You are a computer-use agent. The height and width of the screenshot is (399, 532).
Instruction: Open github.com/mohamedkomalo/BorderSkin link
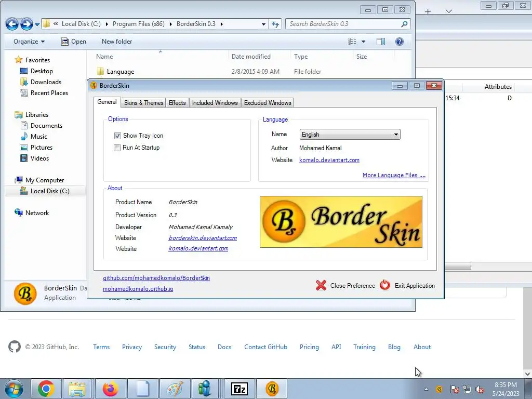click(156, 278)
